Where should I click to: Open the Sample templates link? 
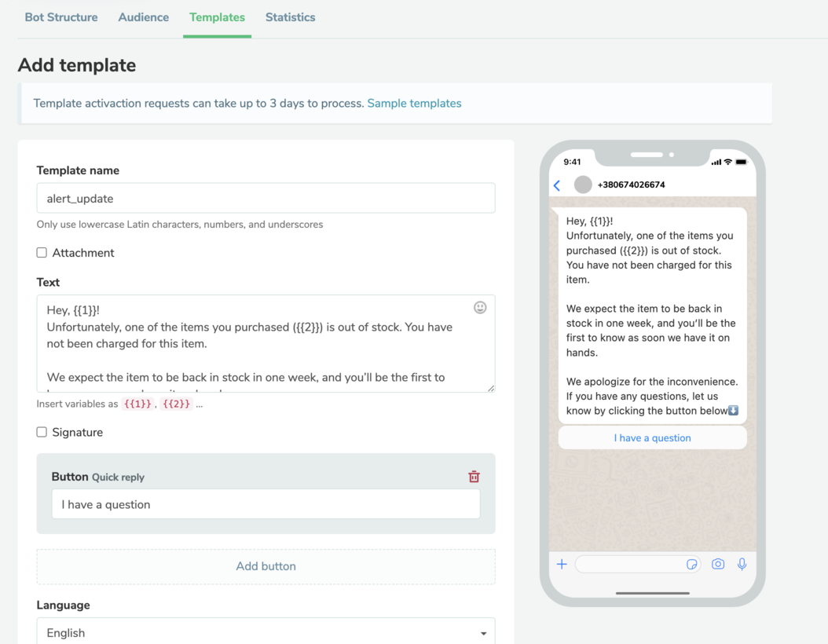point(414,104)
